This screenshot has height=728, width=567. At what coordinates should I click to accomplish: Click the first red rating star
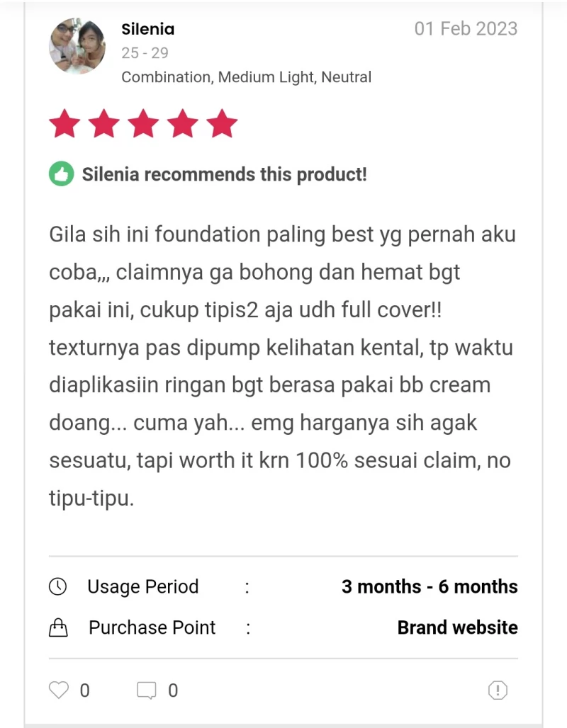(64, 124)
